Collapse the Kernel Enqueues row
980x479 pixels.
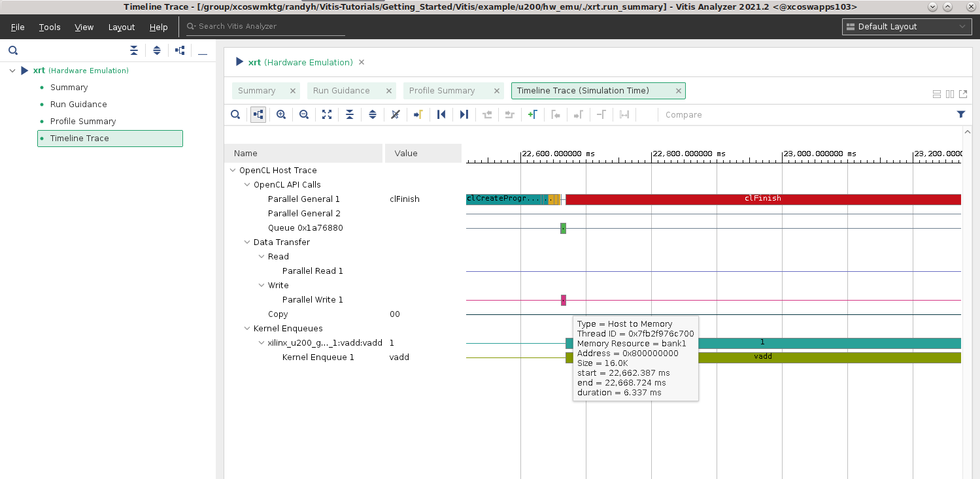[x=247, y=328]
